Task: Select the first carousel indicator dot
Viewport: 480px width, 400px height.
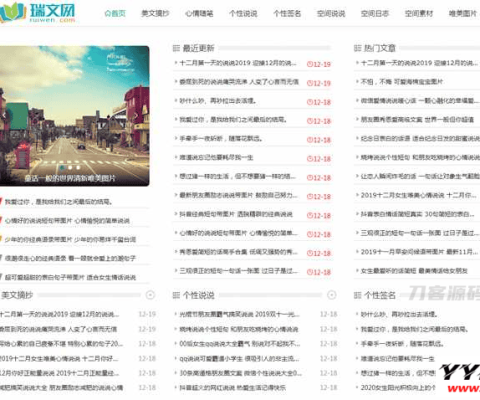Action: (x=62, y=167)
